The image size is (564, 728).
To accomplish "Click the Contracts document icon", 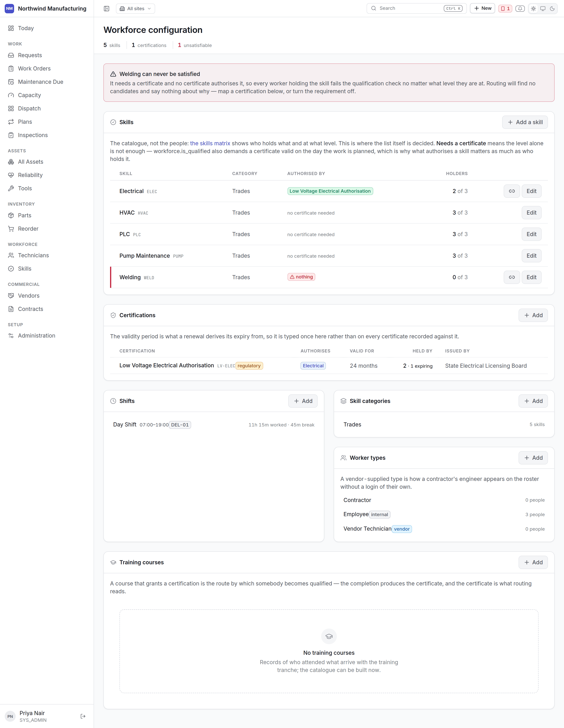I will pos(11,309).
